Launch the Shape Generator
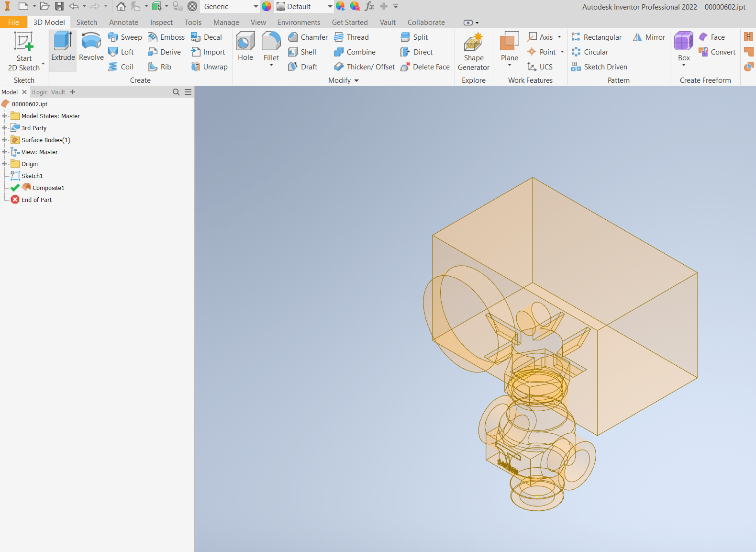Screen dimensions: 756x552 474,51
